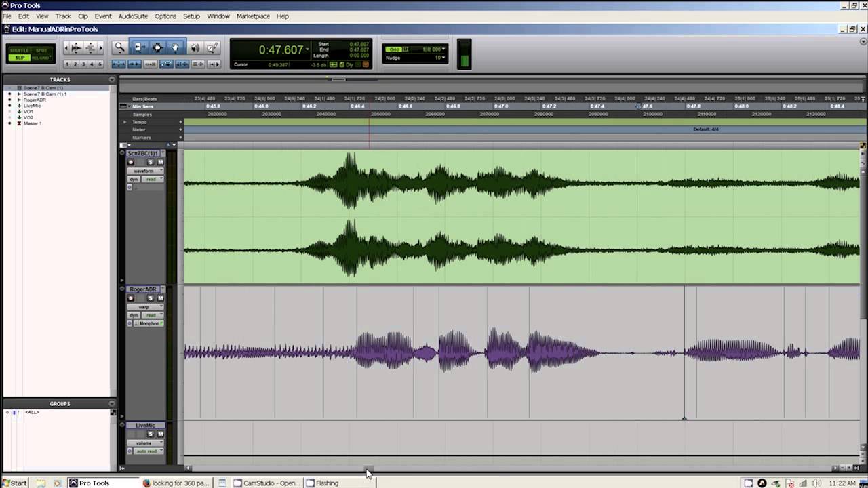Solo the Scn7BC(1)1 track

pyautogui.click(x=151, y=162)
